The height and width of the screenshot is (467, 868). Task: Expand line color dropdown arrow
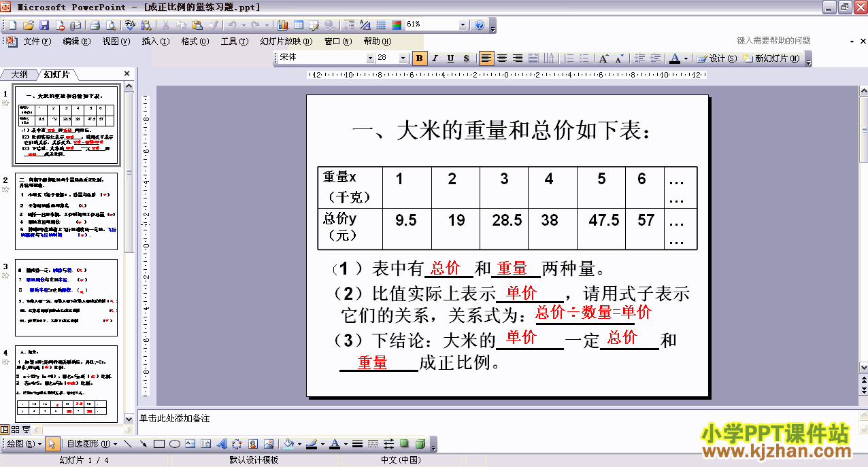pyautogui.click(x=322, y=444)
